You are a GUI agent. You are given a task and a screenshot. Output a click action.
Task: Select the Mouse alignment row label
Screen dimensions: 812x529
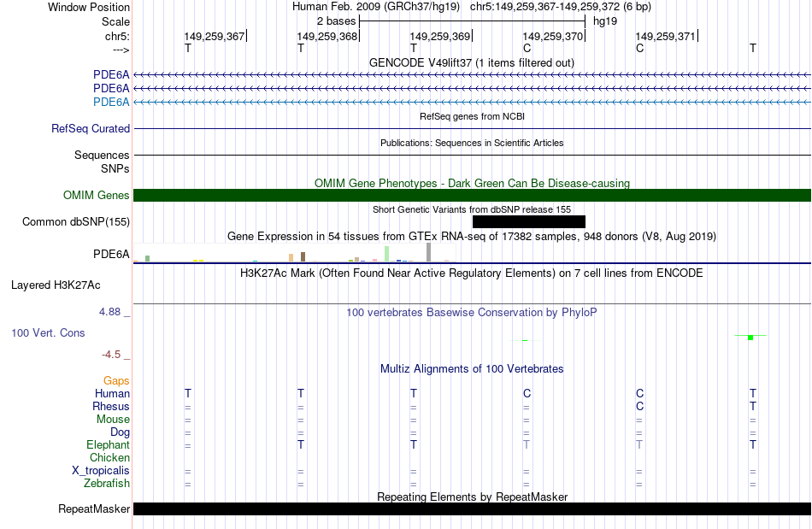tap(113, 420)
